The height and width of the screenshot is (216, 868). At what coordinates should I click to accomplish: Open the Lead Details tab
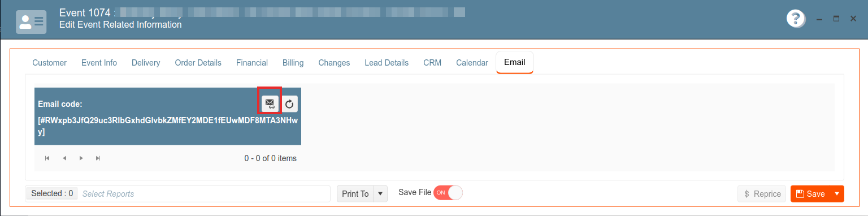point(387,63)
